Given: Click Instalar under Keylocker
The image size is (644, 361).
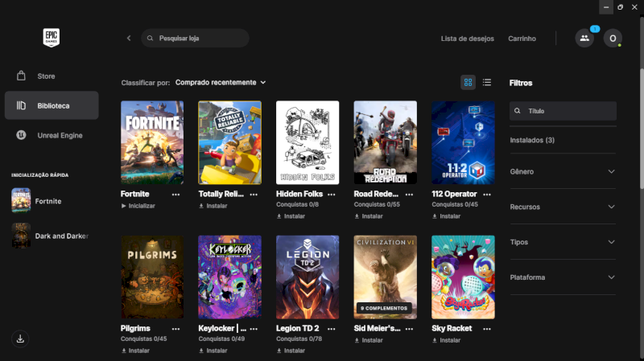Looking at the screenshot, I should pos(213,351).
